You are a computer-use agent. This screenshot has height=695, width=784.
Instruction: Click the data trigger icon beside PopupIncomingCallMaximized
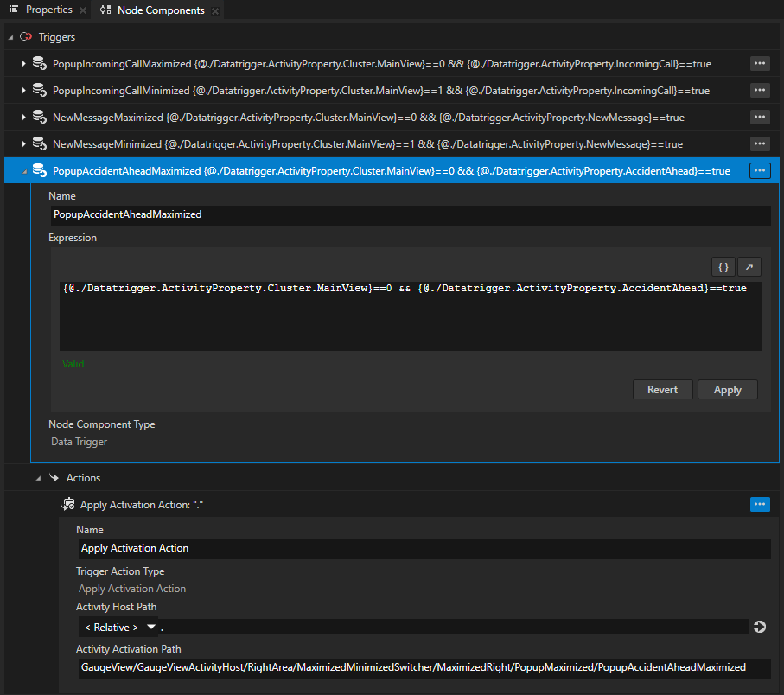[40, 63]
